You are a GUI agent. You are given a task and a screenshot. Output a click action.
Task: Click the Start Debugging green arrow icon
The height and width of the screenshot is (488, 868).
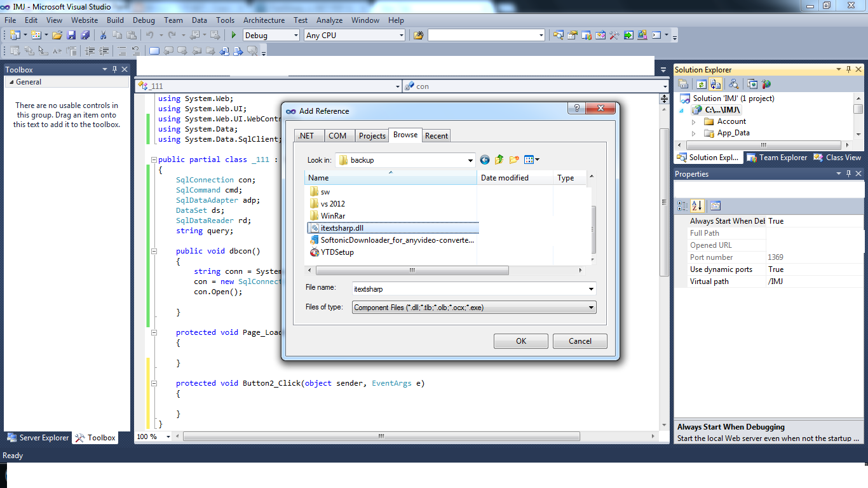click(x=233, y=35)
